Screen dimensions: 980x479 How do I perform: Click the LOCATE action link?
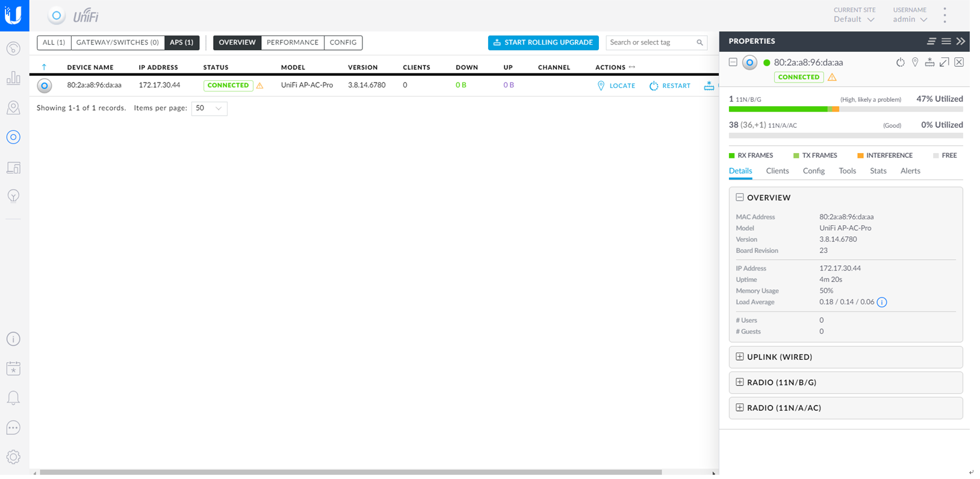(x=616, y=86)
